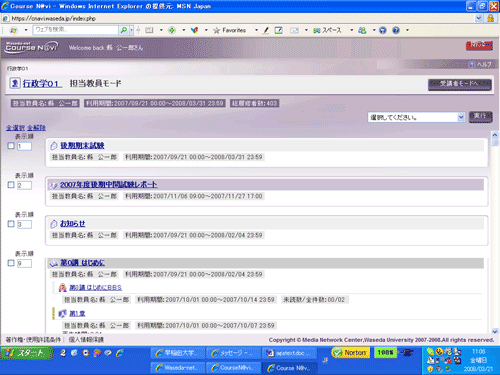
Task: Click the BBS person icon
Action: tap(62, 287)
